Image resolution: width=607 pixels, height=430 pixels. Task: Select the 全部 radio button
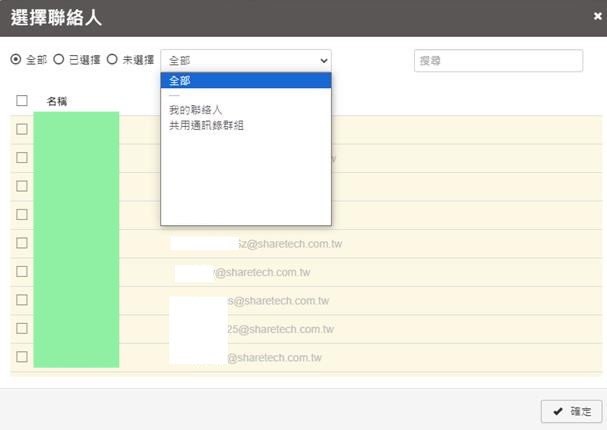tap(15, 60)
